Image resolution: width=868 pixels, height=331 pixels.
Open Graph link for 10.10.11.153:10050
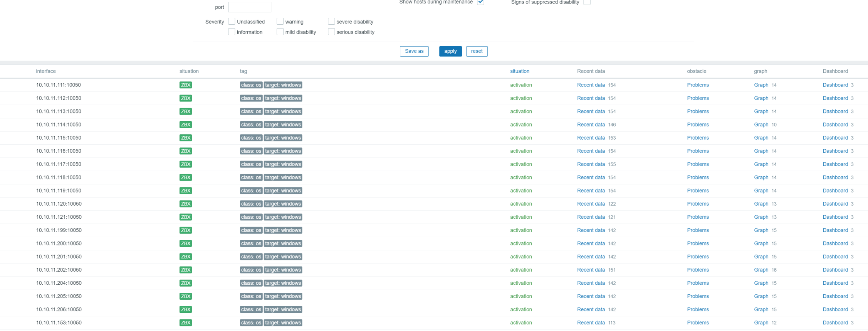[761, 323]
